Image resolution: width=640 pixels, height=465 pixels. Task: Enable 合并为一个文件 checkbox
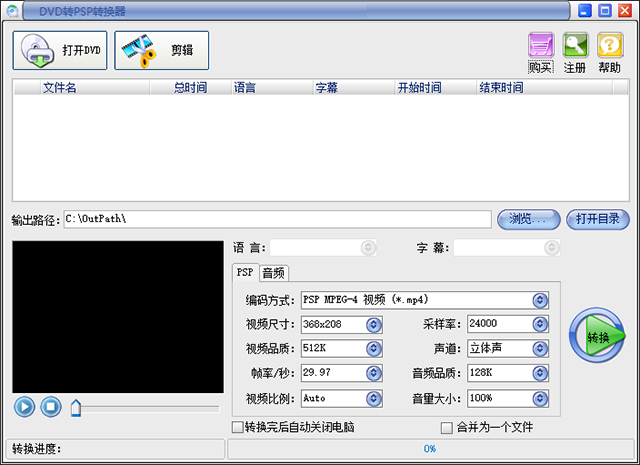[447, 428]
